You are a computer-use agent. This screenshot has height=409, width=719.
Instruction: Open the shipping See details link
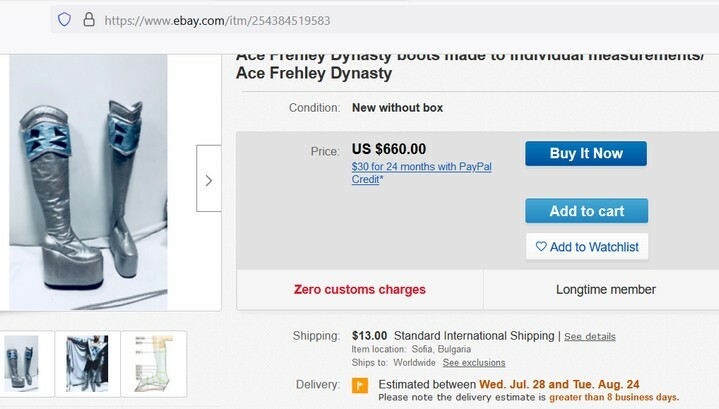pos(590,336)
